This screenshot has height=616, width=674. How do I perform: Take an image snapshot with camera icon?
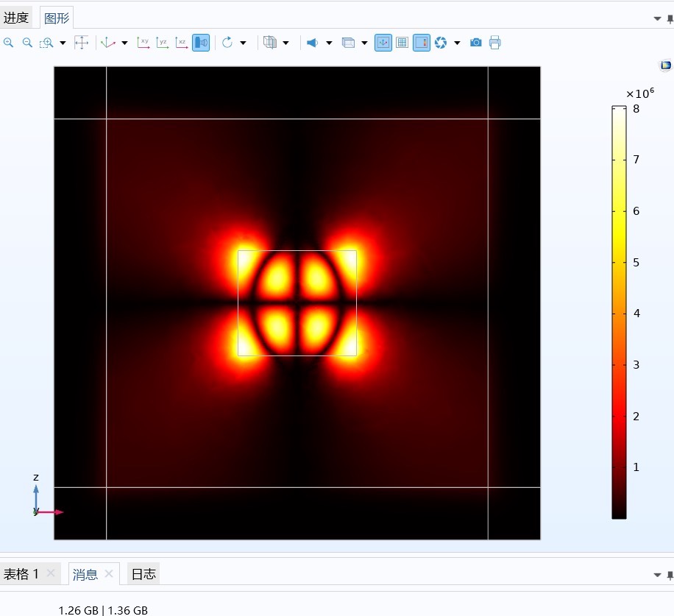[476, 43]
